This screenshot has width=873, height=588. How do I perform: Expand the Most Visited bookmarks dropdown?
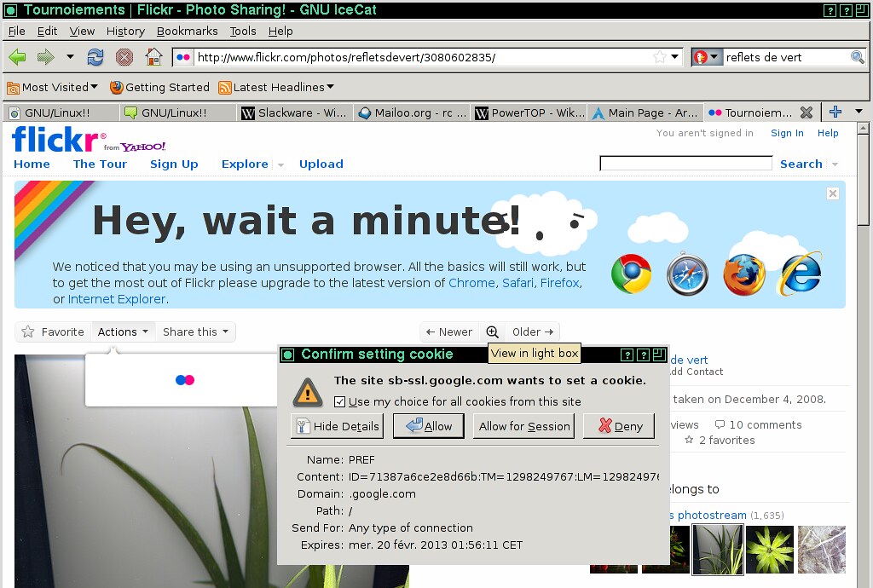pos(53,87)
